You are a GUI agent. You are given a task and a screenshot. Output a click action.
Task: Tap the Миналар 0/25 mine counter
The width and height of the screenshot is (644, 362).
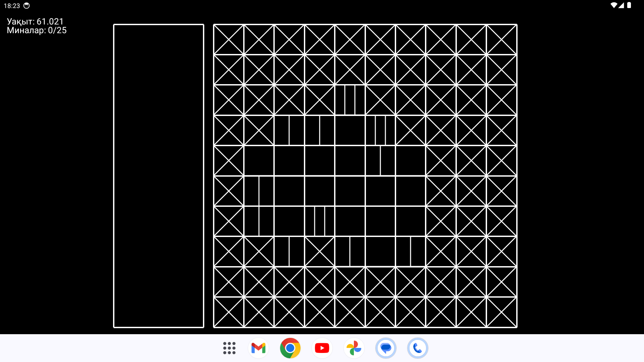pos(37,31)
